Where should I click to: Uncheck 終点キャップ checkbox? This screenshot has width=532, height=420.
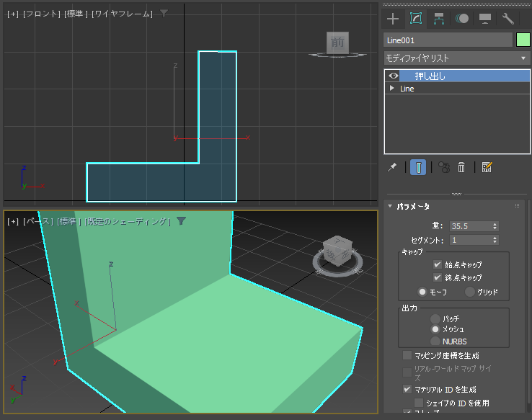point(438,277)
